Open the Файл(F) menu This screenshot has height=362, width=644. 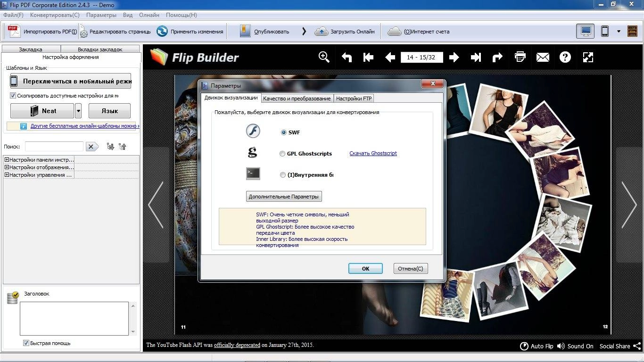13,15
